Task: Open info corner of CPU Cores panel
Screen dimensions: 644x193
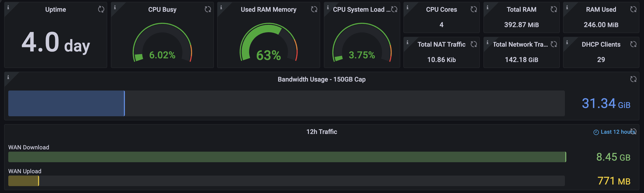Action: 407,7
